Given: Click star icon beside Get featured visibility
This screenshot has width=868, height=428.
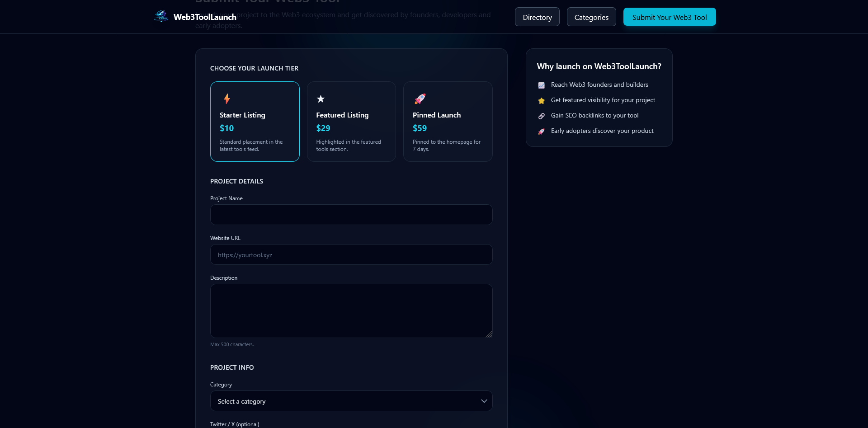Looking at the screenshot, I should 541,100.
